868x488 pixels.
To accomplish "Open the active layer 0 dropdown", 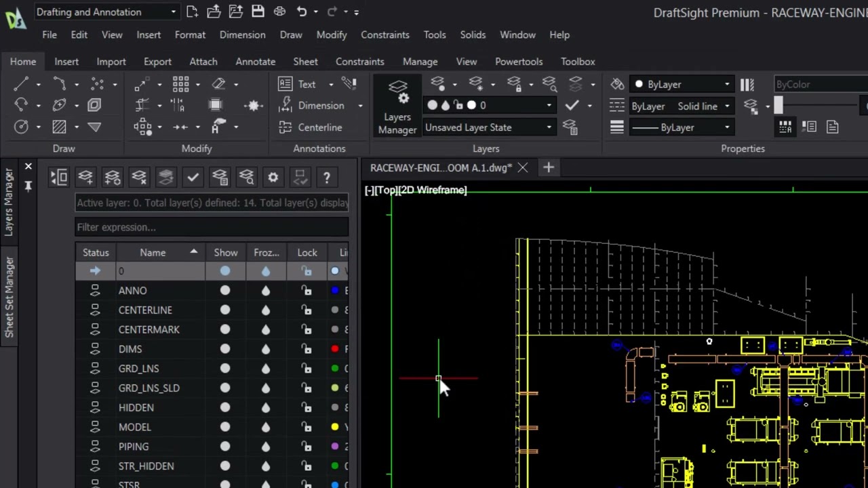I will [x=488, y=105].
